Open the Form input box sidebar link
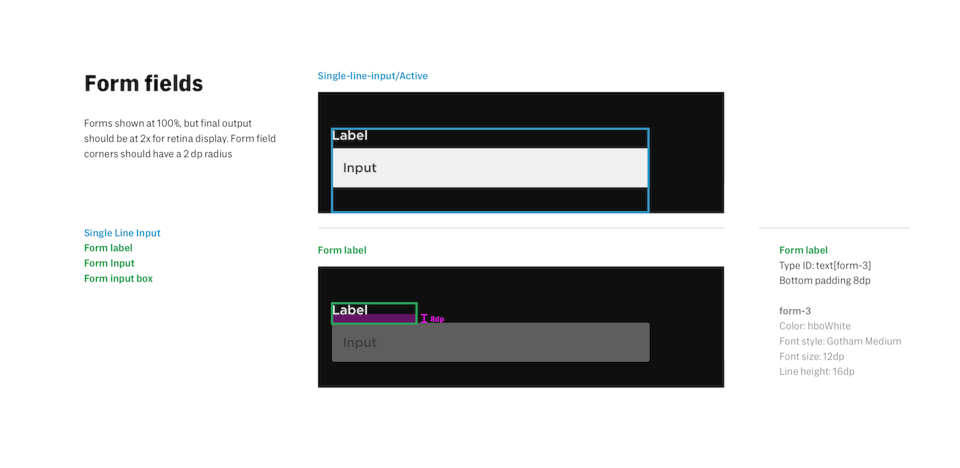This screenshot has height=468, width=960. [118, 279]
